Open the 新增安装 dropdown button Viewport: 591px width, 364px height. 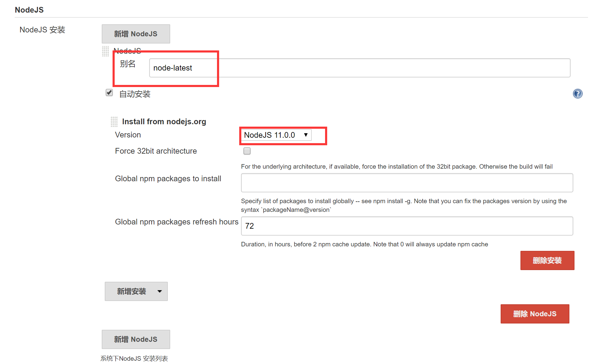pyautogui.click(x=136, y=291)
